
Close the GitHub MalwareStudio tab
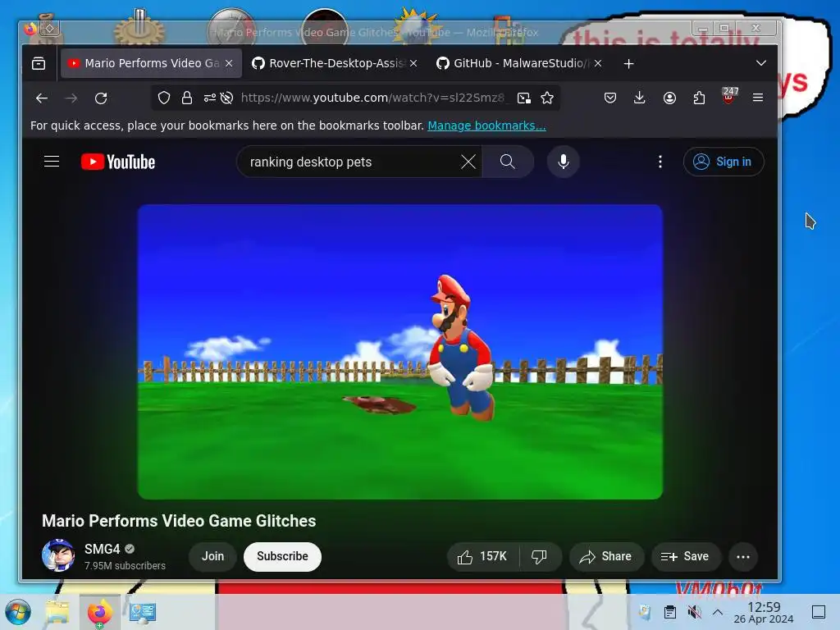click(x=598, y=63)
